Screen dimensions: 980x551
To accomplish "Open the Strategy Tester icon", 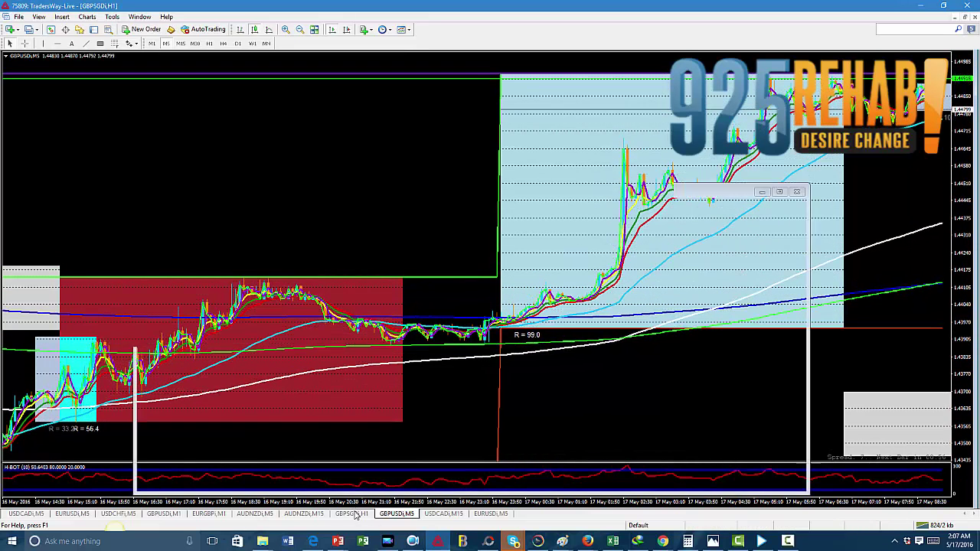I will (108, 30).
